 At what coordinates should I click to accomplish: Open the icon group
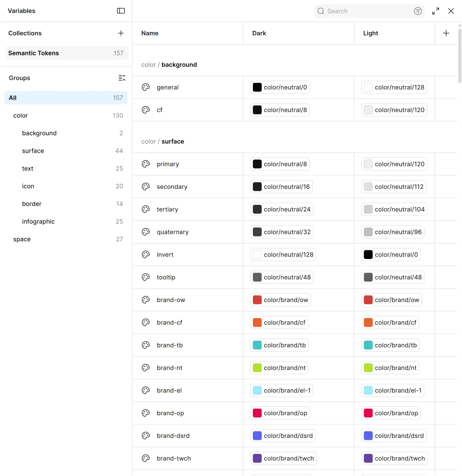66,186
